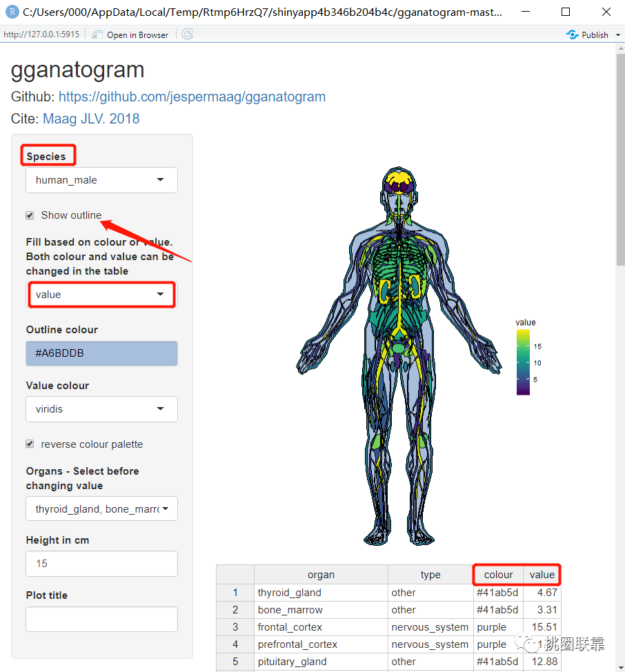
Task: Open the Maag JLV. 2018 citation link
Action: (x=91, y=119)
